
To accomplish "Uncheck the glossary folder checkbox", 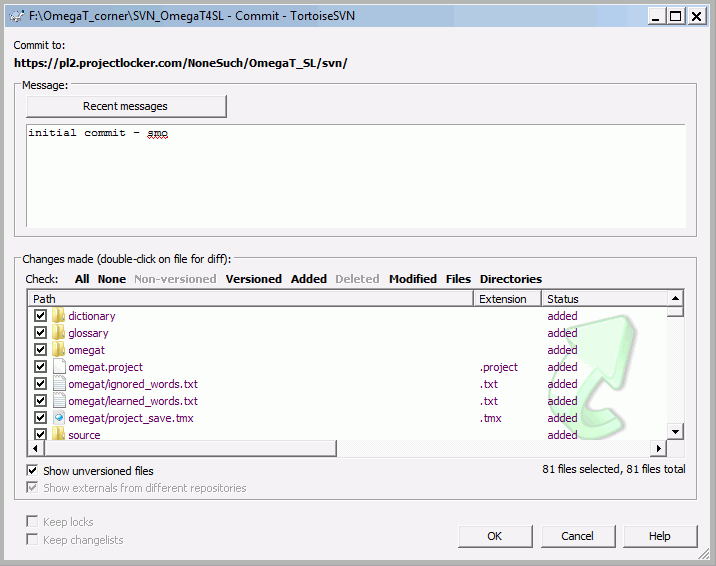I will (x=41, y=333).
